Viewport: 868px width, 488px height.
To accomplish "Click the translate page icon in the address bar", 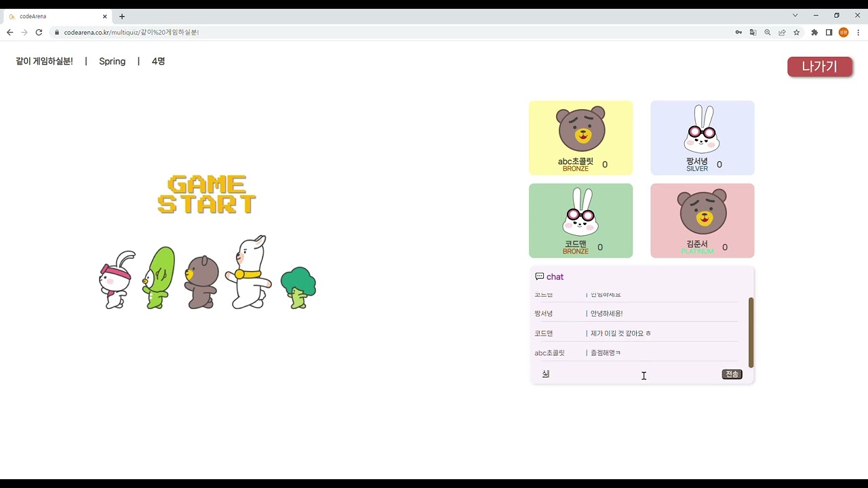I will pos(753,32).
